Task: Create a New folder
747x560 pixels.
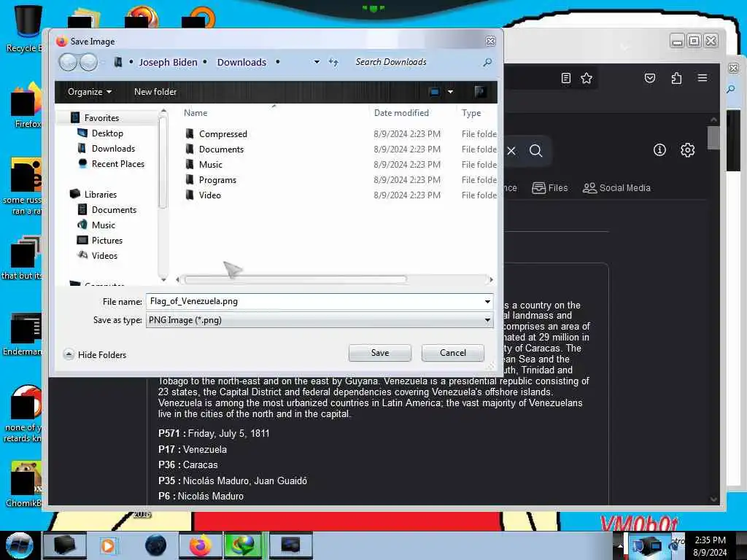Action: click(155, 91)
